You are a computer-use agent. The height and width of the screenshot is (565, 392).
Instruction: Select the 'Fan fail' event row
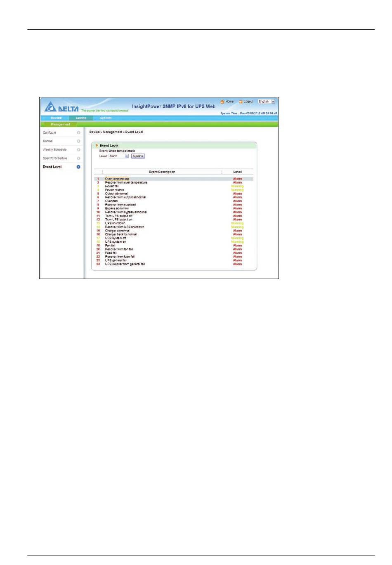(174, 246)
